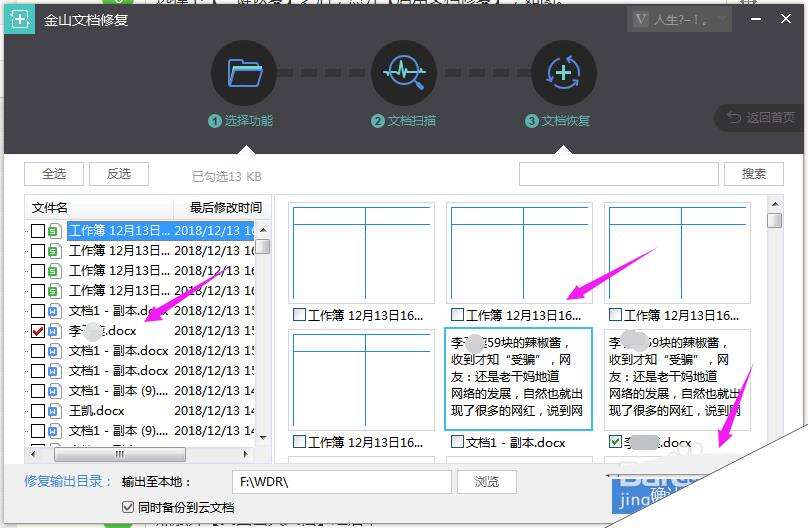This screenshot has height=528, width=808.
Task: Check the second 工作簿 12月13日 row checkbox
Action: (x=38, y=251)
